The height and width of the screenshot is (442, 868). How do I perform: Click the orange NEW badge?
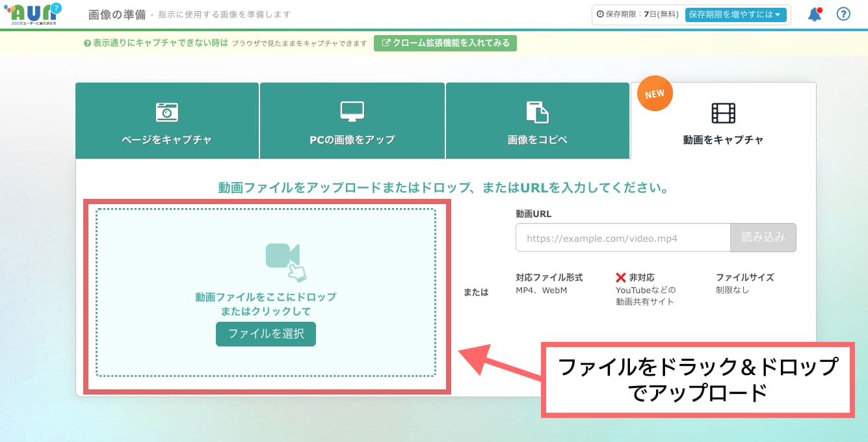point(654,93)
